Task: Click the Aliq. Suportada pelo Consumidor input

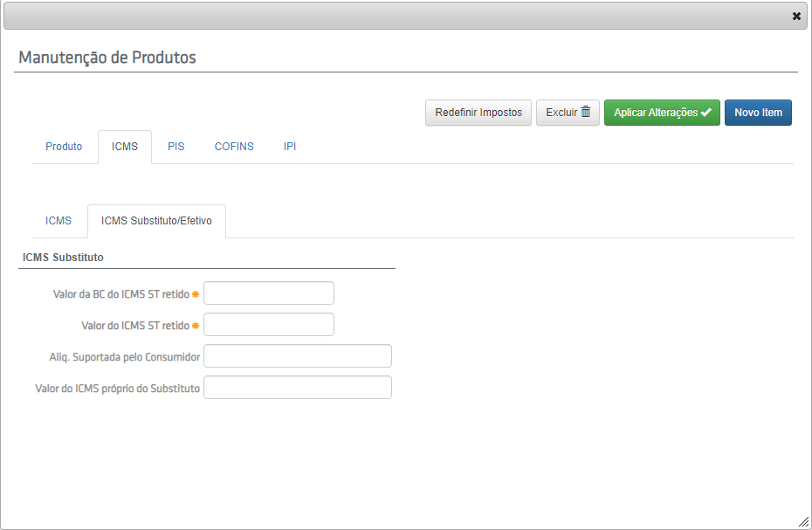Action: (x=298, y=356)
